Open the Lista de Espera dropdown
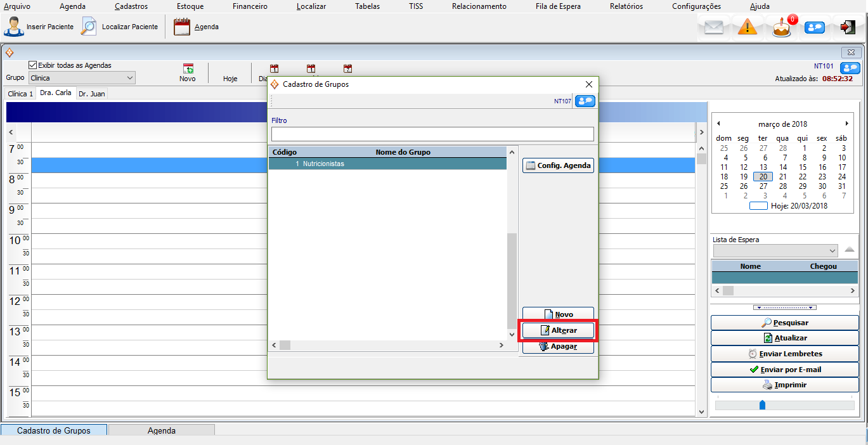This screenshot has height=445, width=868. click(x=832, y=250)
